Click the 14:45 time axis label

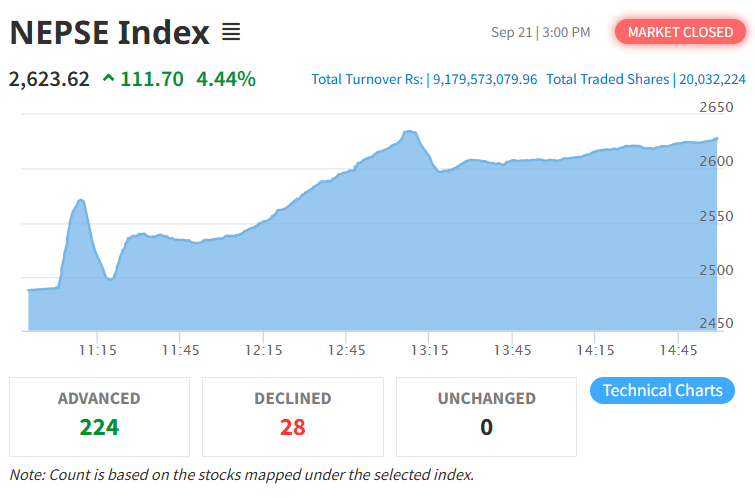tap(678, 350)
